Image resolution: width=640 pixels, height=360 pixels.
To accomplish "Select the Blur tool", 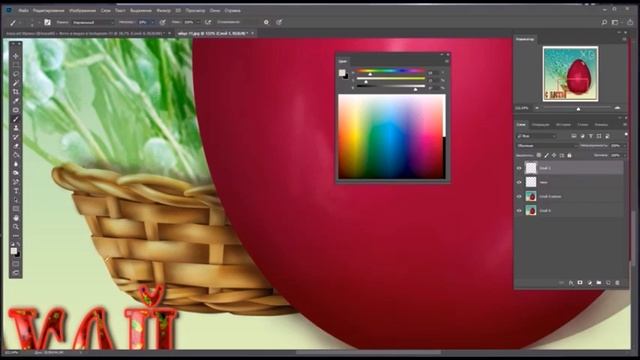I will pos(16,164).
